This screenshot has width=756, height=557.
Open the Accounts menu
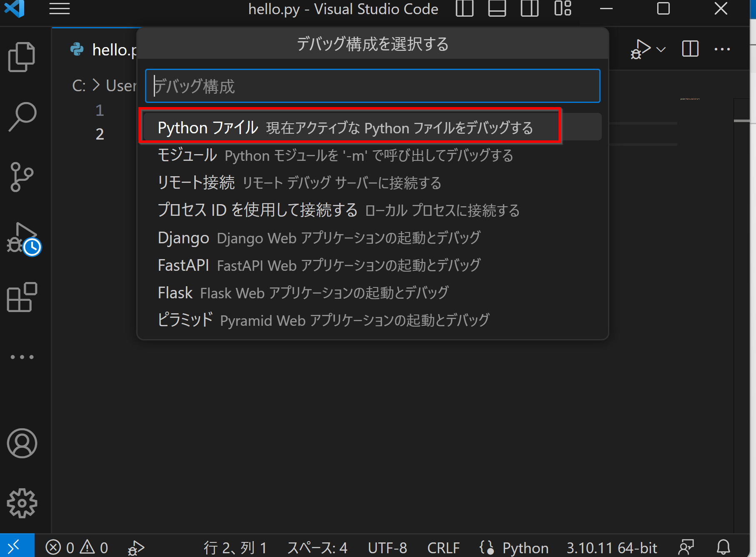tap(22, 443)
